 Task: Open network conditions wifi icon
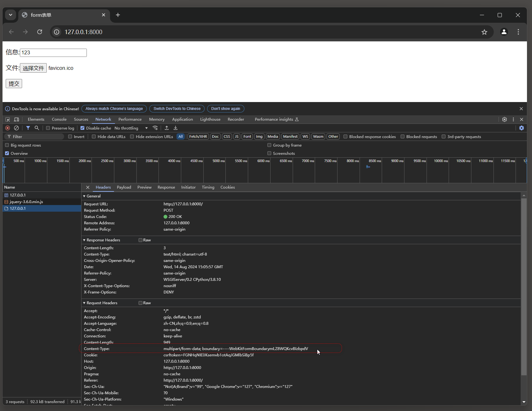coord(155,128)
